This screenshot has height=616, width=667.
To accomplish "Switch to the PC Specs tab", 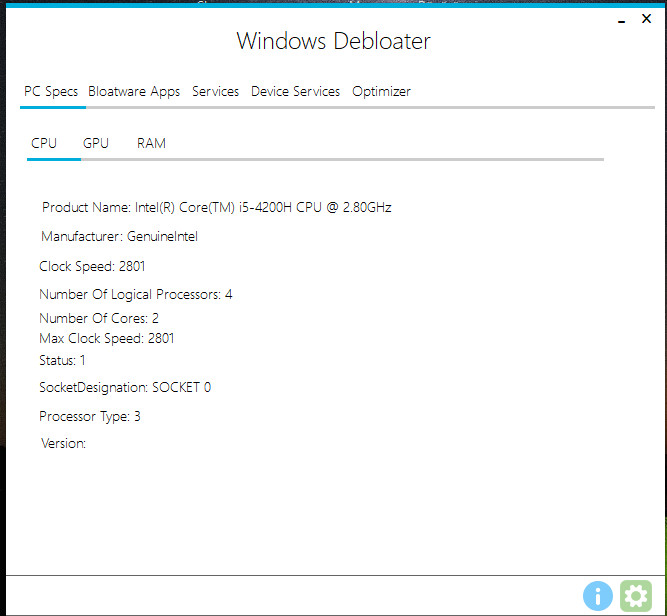I will pyautogui.click(x=51, y=92).
